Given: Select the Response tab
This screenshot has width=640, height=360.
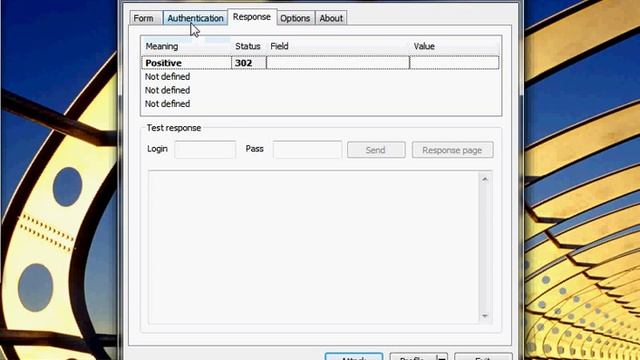Looking at the screenshot, I should (x=252, y=17).
